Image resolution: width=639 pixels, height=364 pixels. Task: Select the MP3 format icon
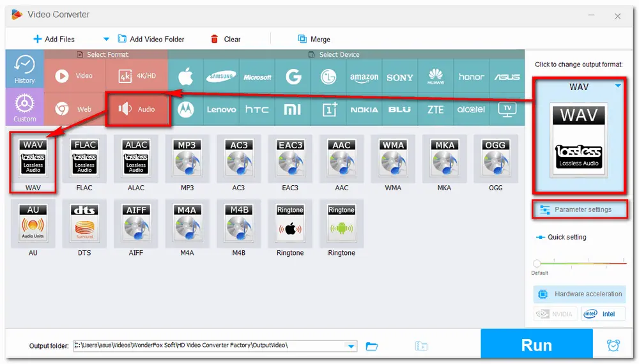point(187,159)
